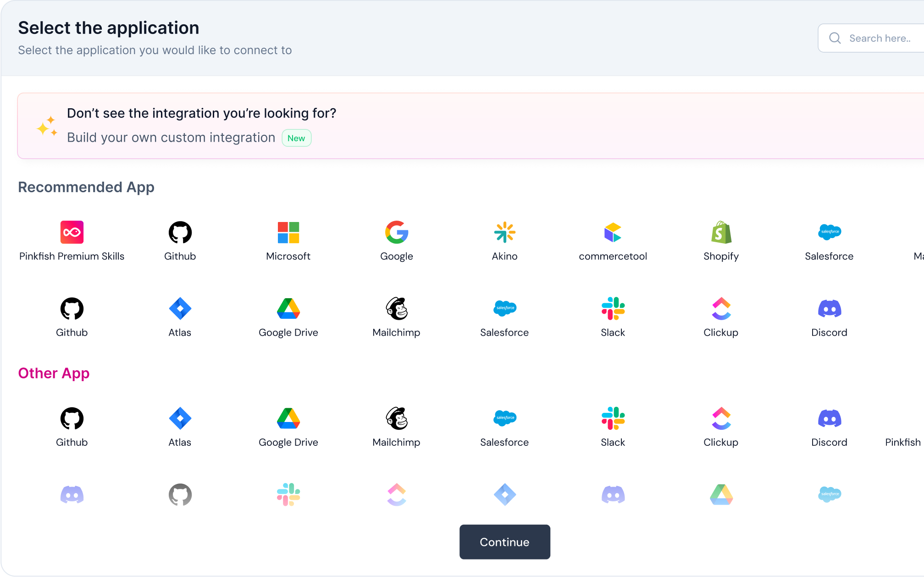Choose the faded Github icon in bottom row
The image size is (924, 577).
point(180,494)
